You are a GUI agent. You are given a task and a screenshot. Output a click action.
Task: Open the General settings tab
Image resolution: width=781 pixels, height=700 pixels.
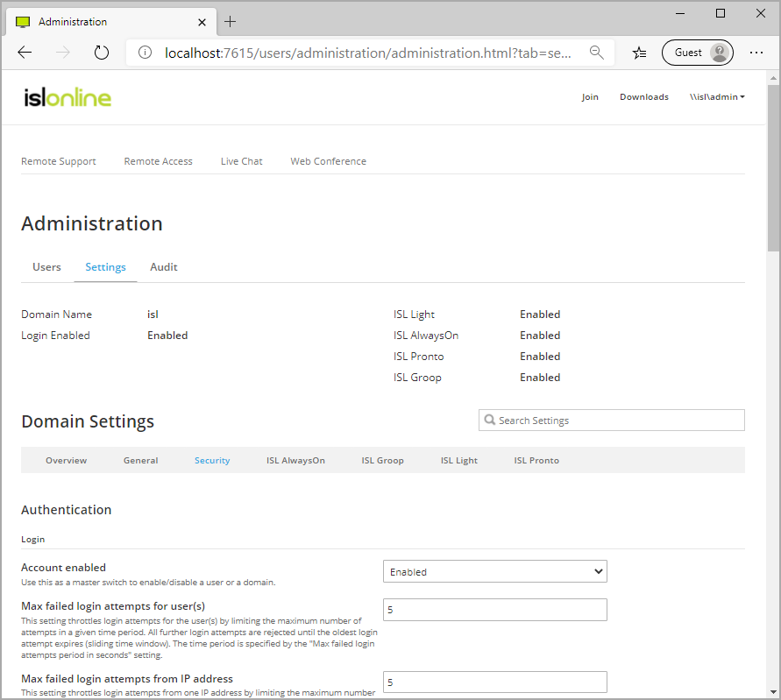(x=140, y=461)
